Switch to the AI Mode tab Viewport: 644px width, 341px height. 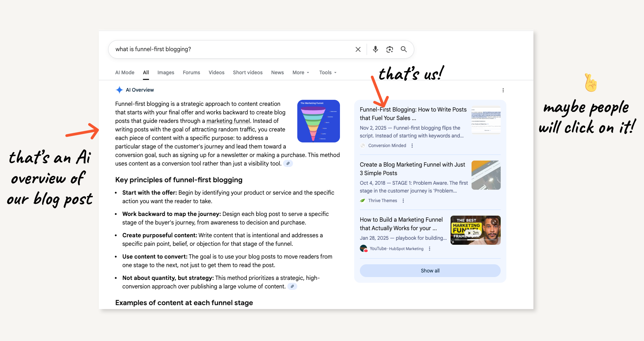tap(125, 72)
